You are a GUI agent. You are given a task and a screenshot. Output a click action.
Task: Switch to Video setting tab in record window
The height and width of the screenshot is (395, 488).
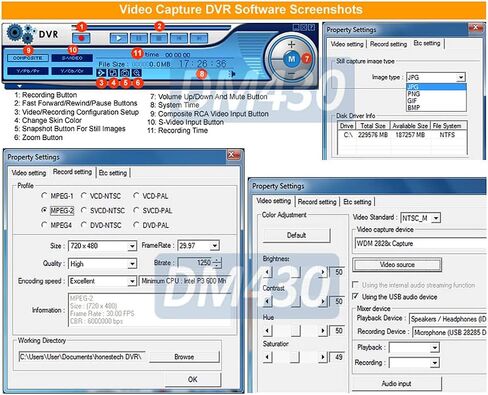tap(29, 173)
